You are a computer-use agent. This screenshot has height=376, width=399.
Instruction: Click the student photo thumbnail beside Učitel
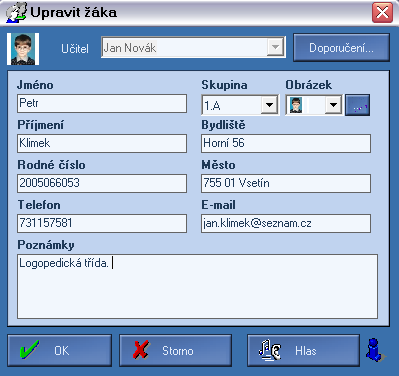tap(23, 49)
